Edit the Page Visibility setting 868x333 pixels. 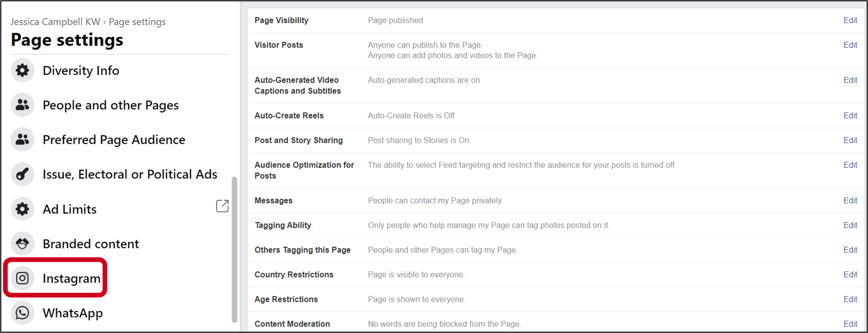coord(850,20)
